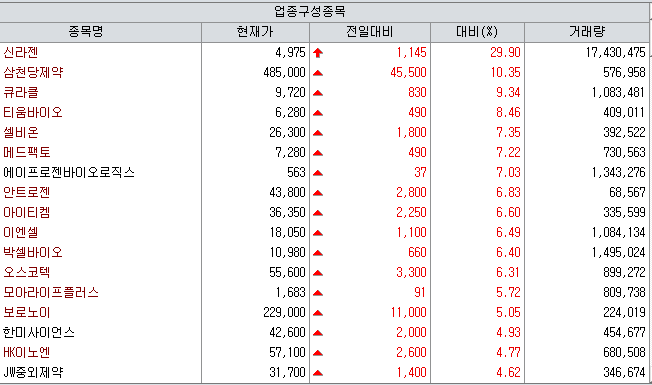This screenshot has height=385, width=652.
Task: Sort by 종목명 column header
Action: (100, 32)
